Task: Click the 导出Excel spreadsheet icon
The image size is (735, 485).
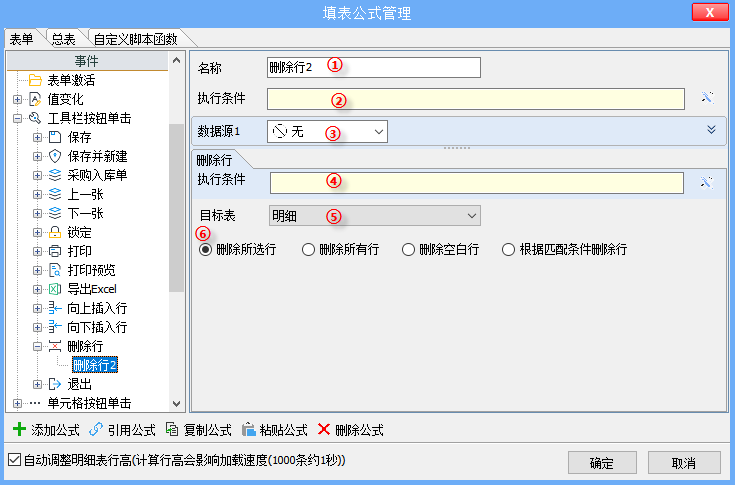Action: (55, 289)
